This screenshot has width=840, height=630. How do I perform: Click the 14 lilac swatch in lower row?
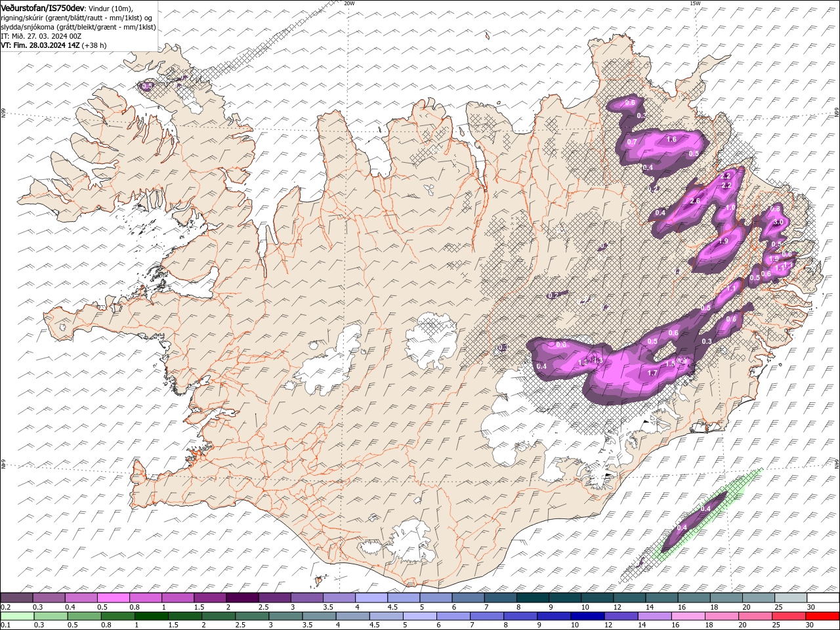[x=654, y=616]
